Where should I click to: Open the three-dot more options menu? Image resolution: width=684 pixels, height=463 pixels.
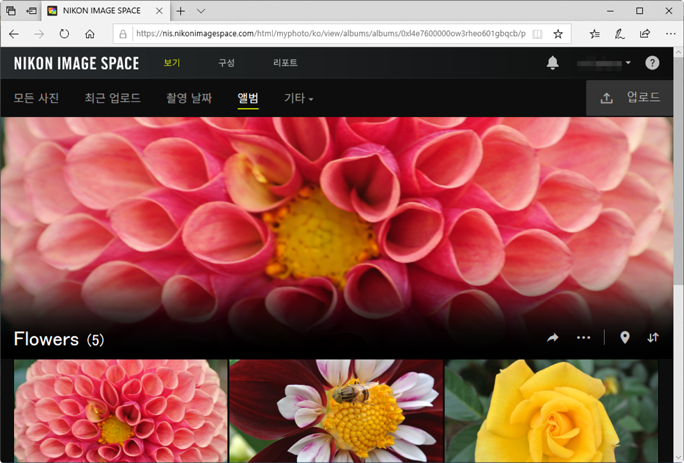coord(583,338)
